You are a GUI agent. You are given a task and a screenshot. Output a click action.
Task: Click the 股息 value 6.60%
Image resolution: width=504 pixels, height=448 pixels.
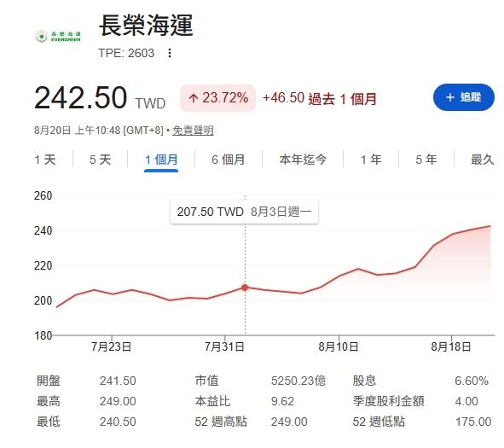pos(472,381)
